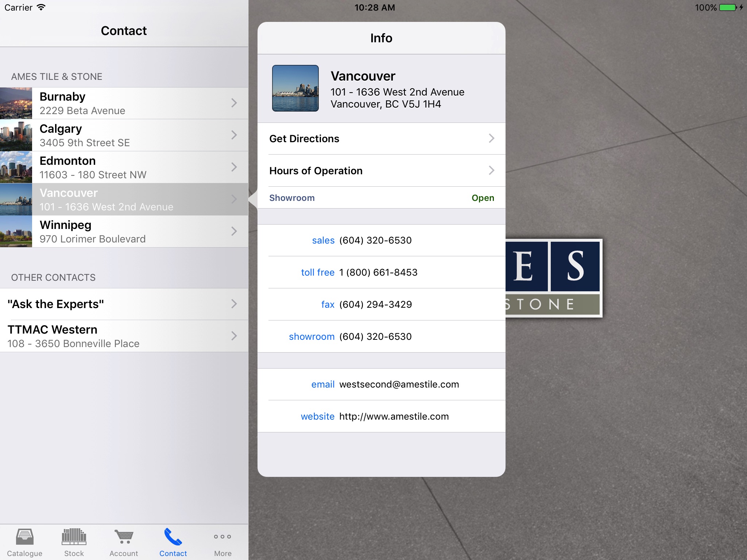Expand the Calgary row chevron
Image resolution: width=747 pixels, height=560 pixels.
tap(234, 135)
